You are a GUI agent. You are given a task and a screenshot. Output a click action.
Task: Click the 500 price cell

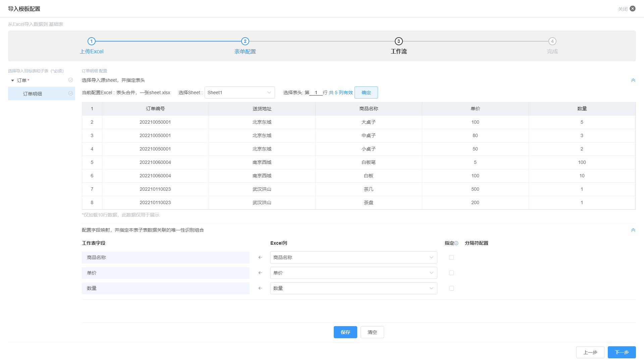475,189
